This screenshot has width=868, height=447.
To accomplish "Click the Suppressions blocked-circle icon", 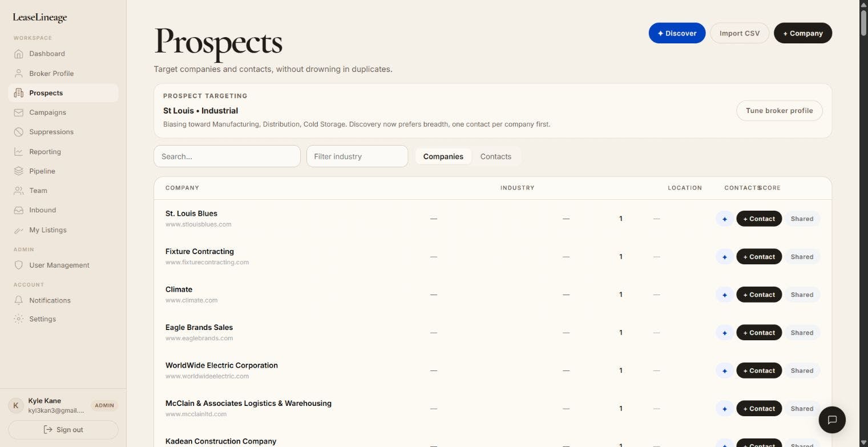I will (x=19, y=132).
